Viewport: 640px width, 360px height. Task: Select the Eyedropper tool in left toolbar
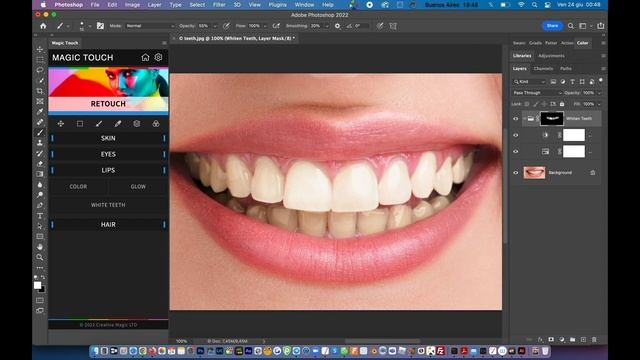[40, 111]
